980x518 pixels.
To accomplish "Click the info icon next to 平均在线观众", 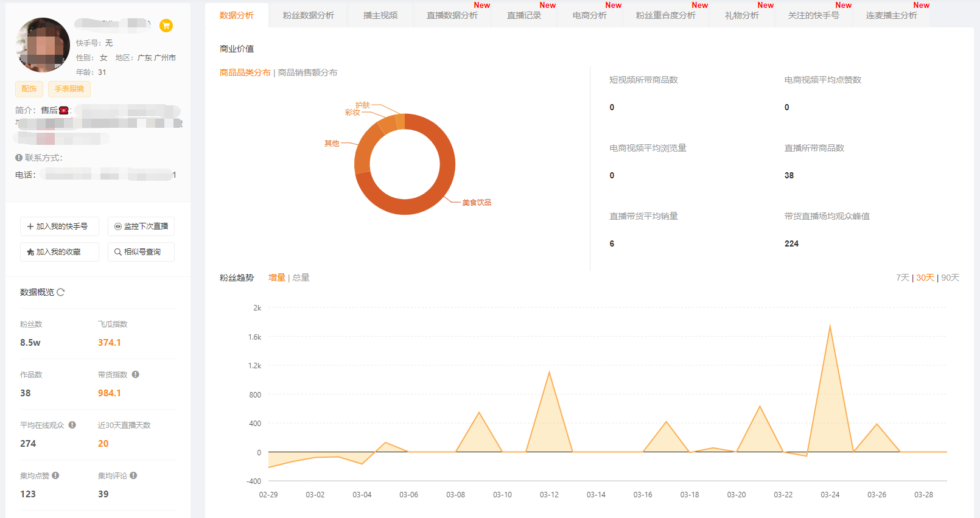I will [x=72, y=425].
